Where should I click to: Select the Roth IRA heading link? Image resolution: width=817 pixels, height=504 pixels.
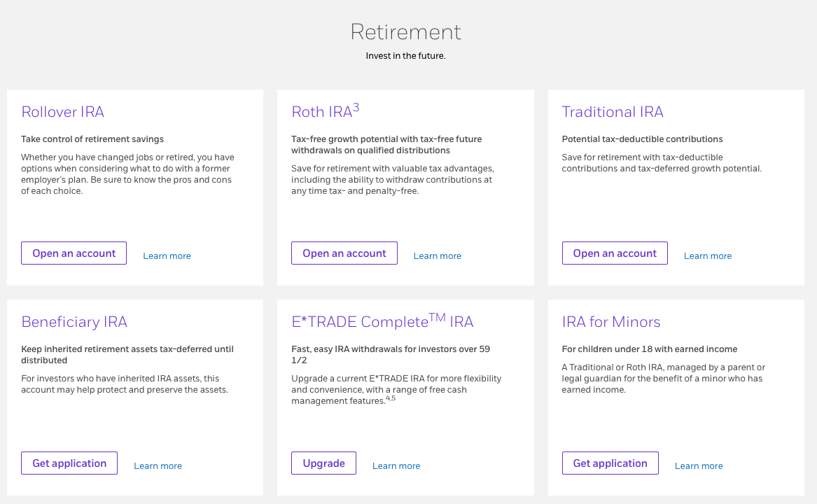click(322, 112)
